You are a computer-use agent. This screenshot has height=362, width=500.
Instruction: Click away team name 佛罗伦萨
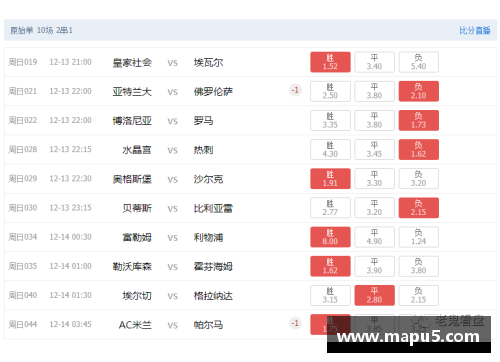pyautogui.click(x=213, y=92)
